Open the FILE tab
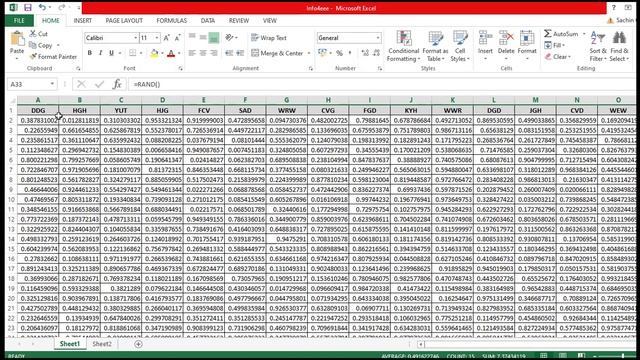The height and width of the screenshot is (360, 640). tap(19, 20)
